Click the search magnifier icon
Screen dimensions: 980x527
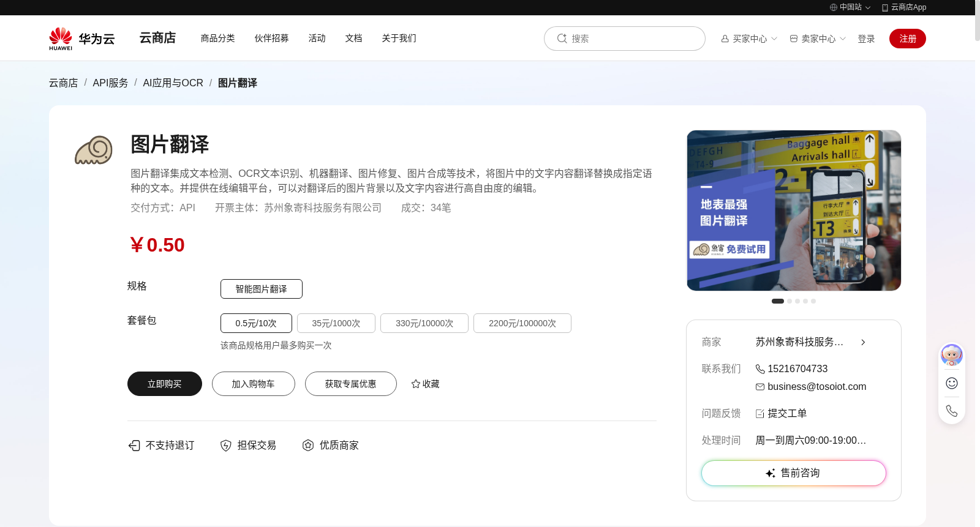562,39
